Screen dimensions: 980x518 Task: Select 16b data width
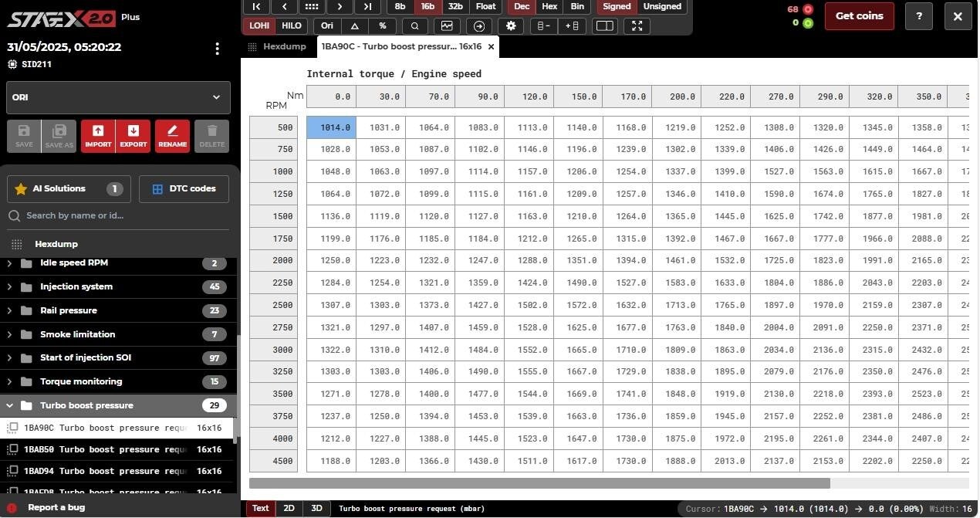[427, 6]
